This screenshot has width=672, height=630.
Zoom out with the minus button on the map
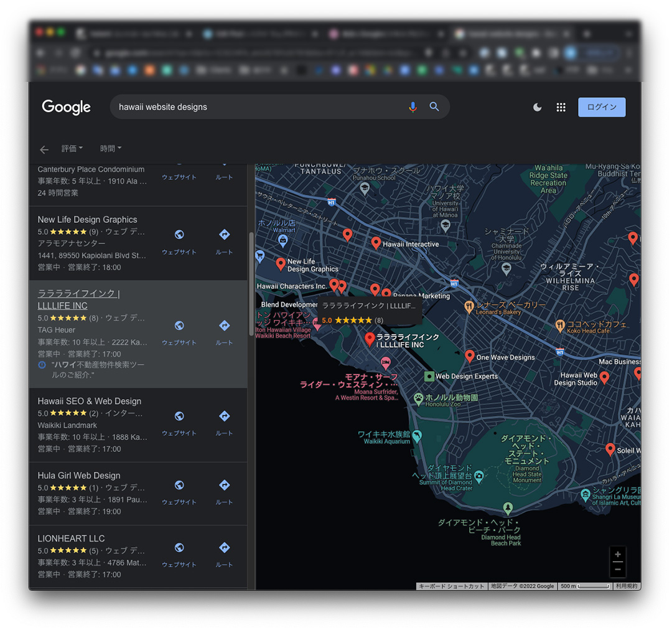click(x=618, y=569)
